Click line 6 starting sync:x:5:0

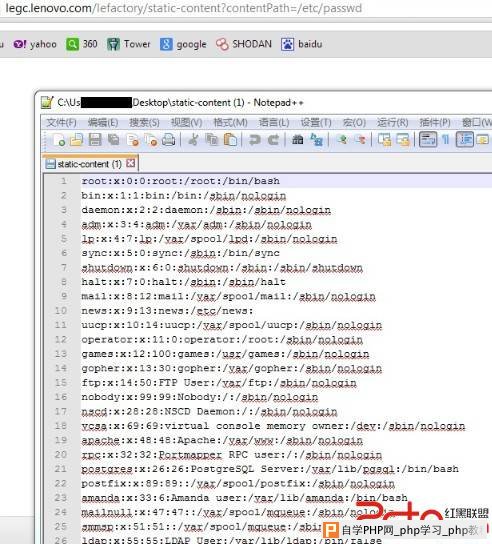point(181,253)
